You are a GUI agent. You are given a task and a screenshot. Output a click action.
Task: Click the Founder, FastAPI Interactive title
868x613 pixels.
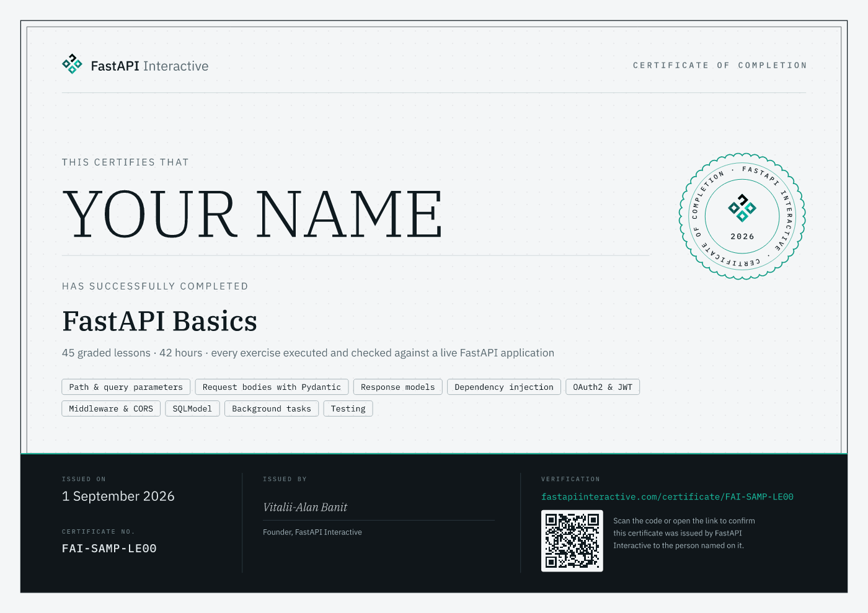312,532
